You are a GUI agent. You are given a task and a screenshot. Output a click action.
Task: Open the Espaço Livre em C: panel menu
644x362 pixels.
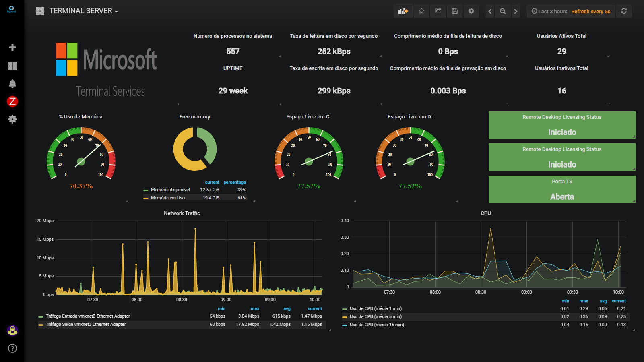coord(309,116)
